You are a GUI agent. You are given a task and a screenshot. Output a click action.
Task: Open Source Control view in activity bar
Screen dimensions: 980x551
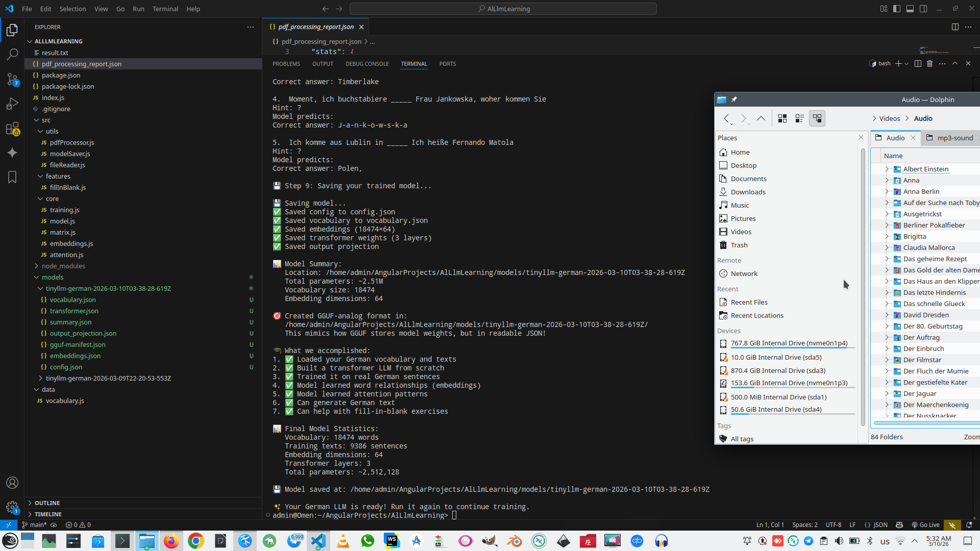click(x=12, y=79)
